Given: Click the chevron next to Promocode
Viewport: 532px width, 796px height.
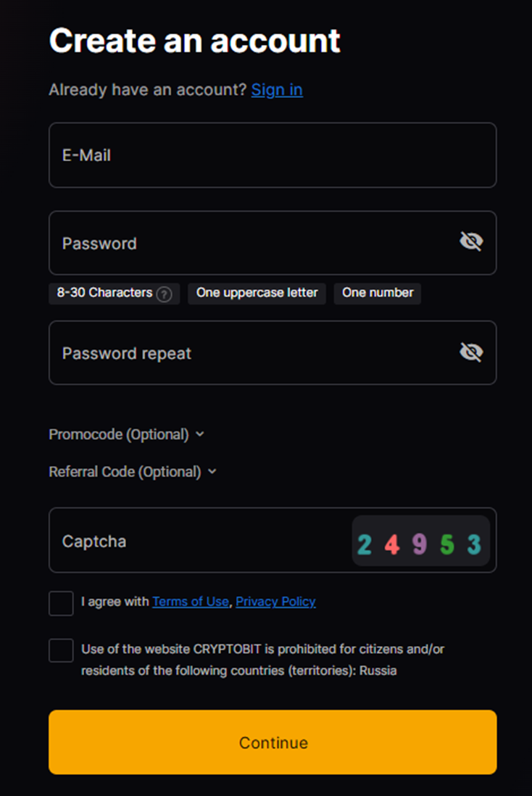Looking at the screenshot, I should point(200,434).
